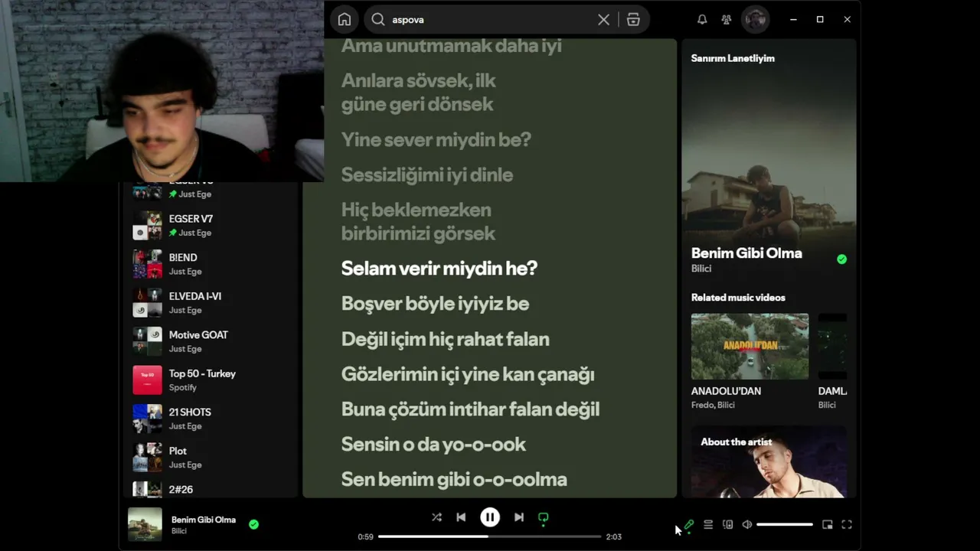The width and height of the screenshot is (980, 551).
Task: Open the ANADOLU'DAN music video thumbnail
Action: (750, 346)
